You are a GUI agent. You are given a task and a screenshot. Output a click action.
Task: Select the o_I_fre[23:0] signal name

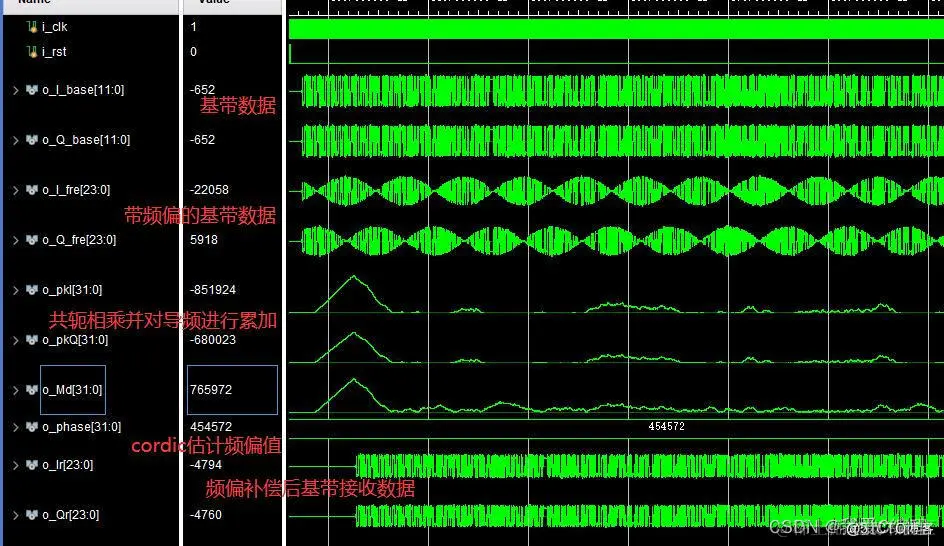pyautogui.click(x=76, y=190)
